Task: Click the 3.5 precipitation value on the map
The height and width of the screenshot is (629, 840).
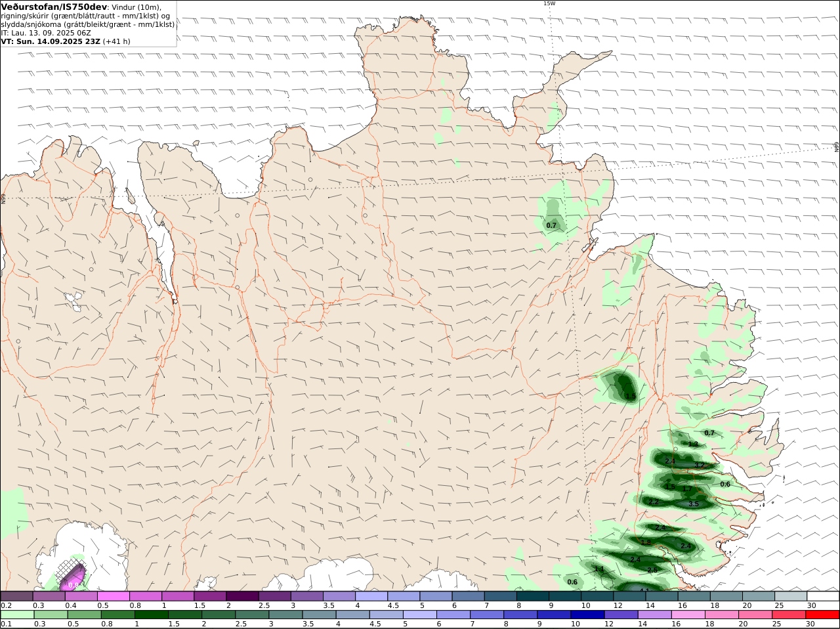Action: tap(694, 504)
